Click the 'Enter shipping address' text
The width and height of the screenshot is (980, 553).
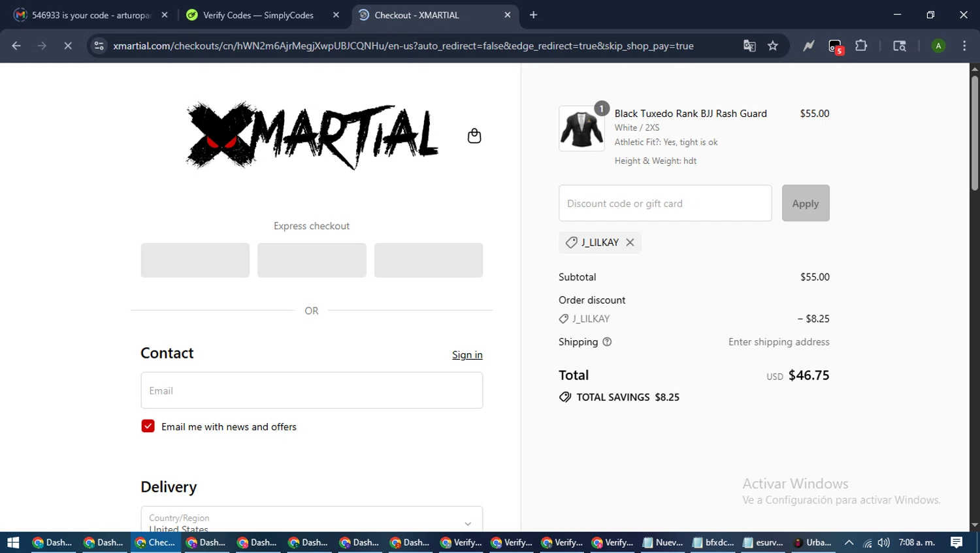click(x=779, y=342)
